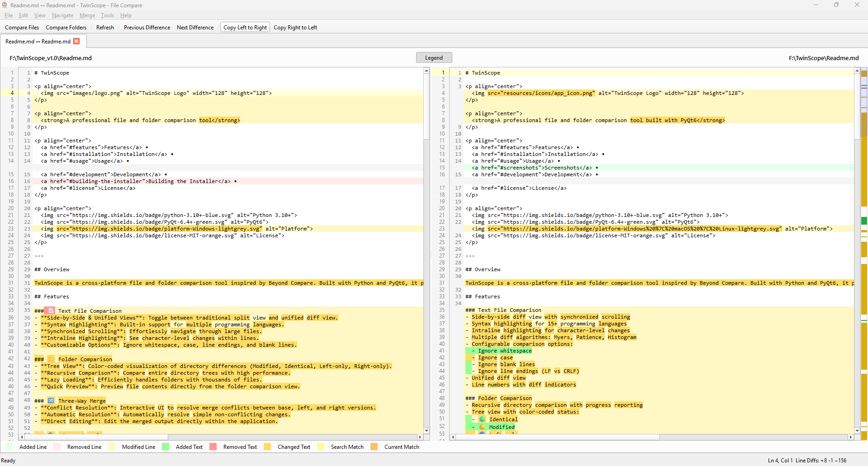Click the left file path F:\TwinScope_v1.0\Readme.md
This screenshot has height=466, width=868.
51,58
